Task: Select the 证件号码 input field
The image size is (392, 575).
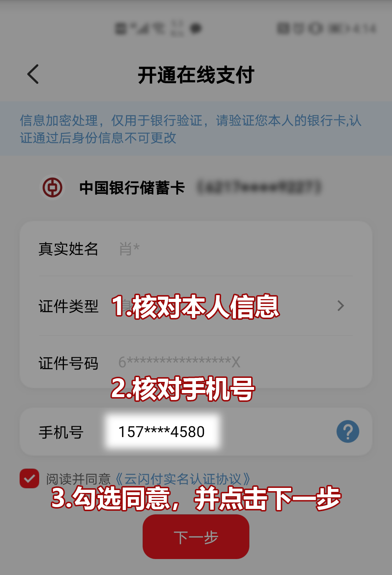Action: (x=196, y=362)
